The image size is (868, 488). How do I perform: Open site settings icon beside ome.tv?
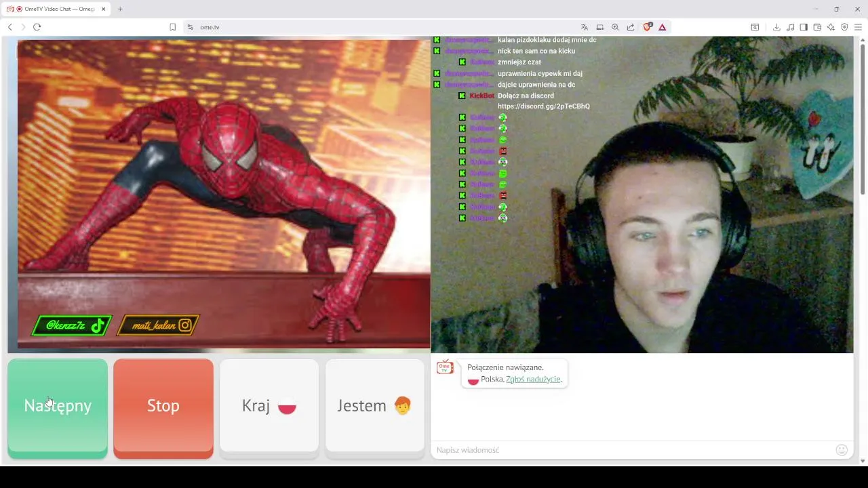[191, 27]
